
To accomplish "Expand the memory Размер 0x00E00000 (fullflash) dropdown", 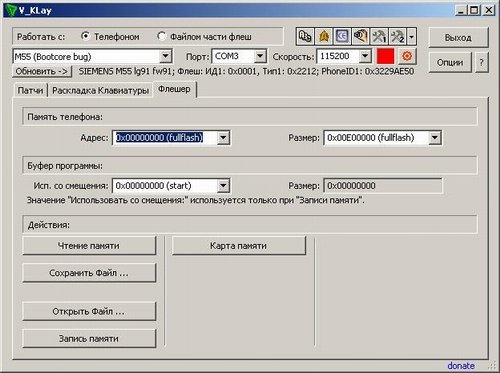I will [x=435, y=138].
